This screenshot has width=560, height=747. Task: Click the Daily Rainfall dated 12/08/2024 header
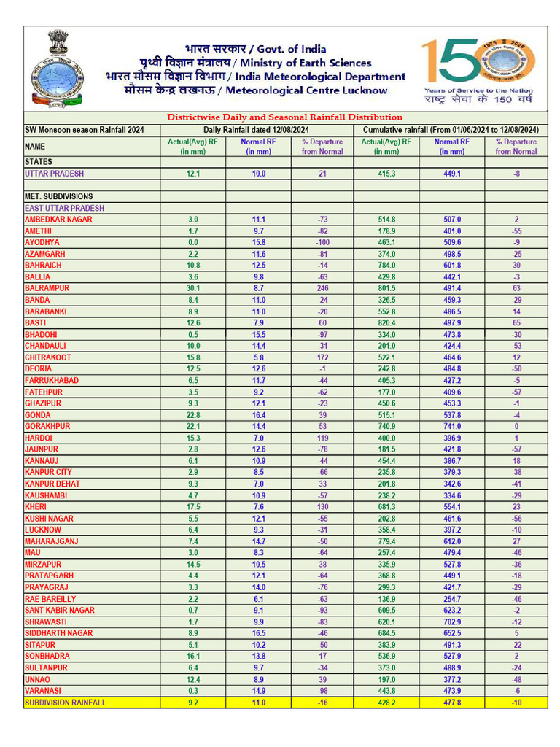[x=256, y=130]
